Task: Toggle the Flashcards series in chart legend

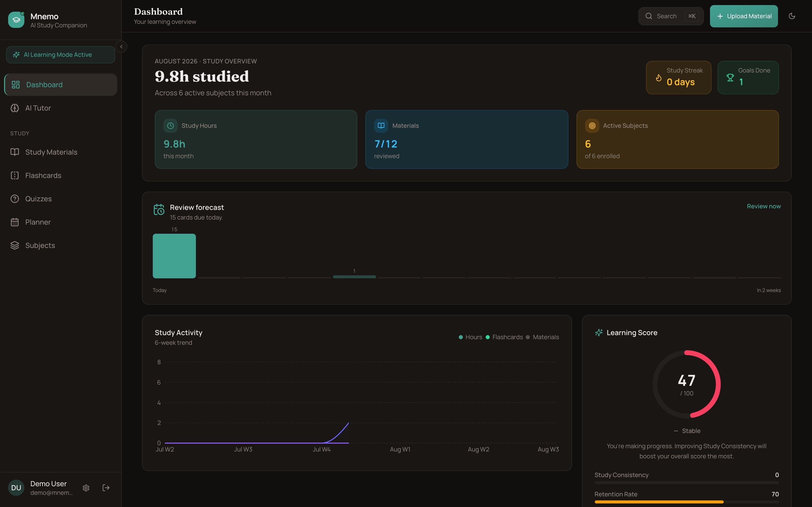Action: [504, 337]
